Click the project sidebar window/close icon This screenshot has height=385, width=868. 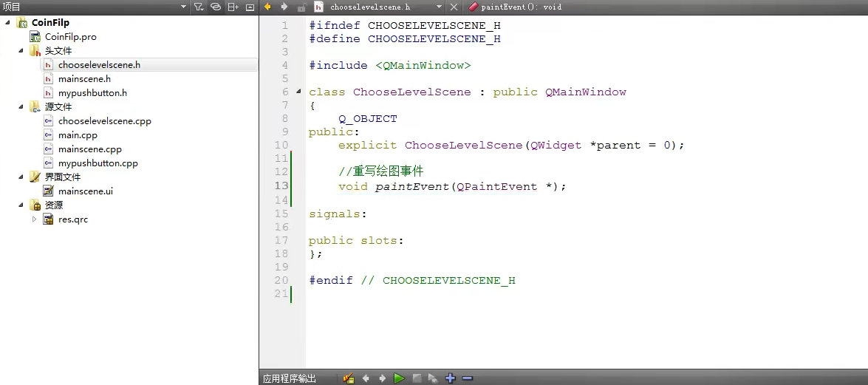tap(250, 7)
